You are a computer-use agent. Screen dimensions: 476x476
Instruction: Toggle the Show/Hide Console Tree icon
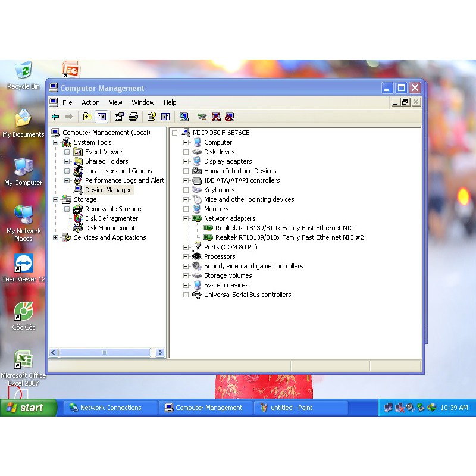point(102,117)
